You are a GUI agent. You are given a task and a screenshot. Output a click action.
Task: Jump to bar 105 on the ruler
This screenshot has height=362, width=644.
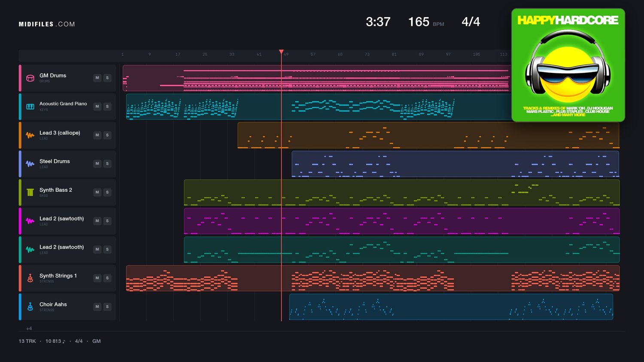pos(477,54)
